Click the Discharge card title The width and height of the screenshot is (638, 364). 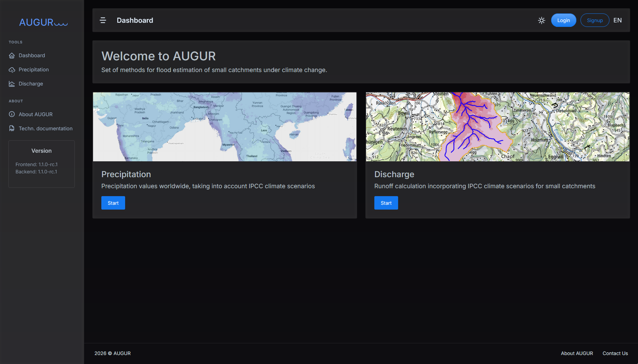(x=394, y=174)
